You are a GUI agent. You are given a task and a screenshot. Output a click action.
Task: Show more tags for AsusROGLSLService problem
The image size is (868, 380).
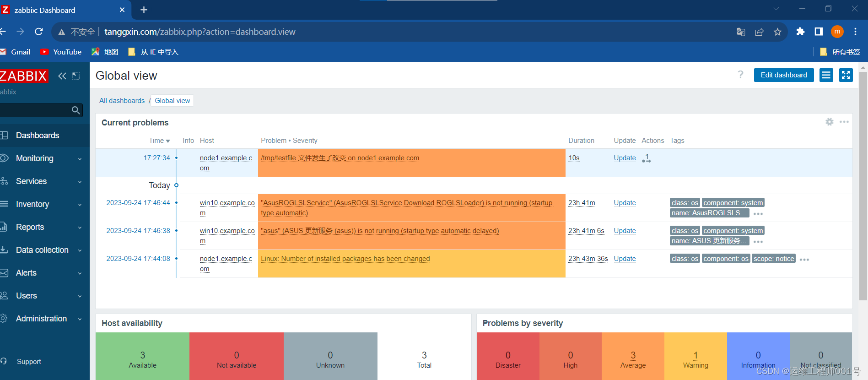point(758,214)
